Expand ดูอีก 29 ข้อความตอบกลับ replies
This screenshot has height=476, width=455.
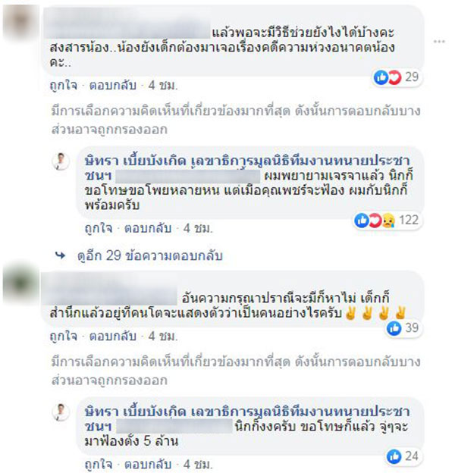click(x=149, y=255)
